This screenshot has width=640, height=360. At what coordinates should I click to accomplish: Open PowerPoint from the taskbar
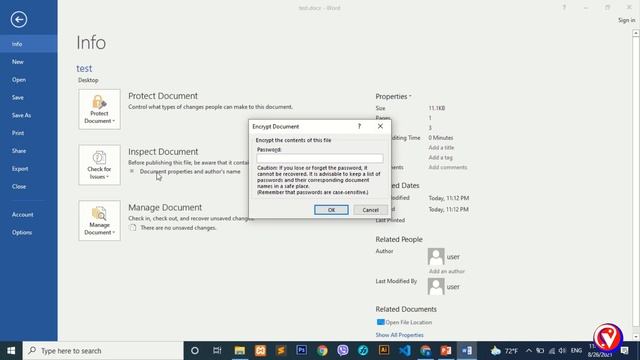tap(446, 351)
